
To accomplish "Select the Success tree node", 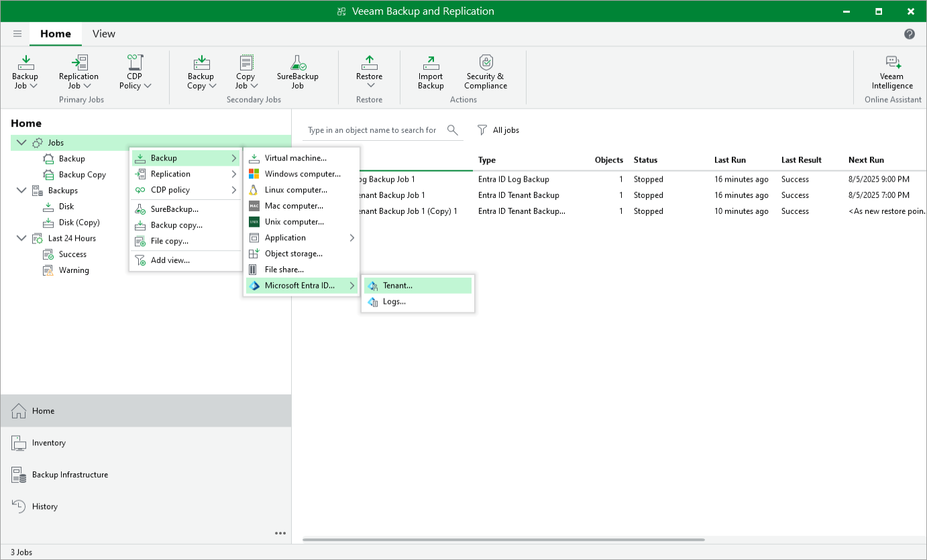I will click(72, 255).
